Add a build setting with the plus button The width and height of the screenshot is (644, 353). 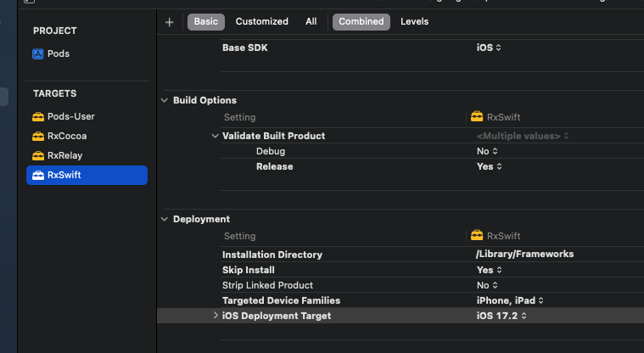point(169,22)
